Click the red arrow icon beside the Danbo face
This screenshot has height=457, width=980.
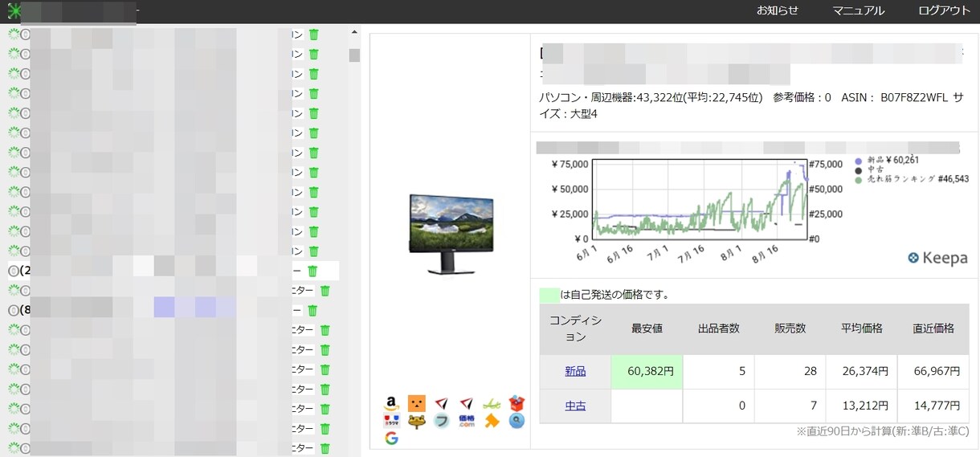point(441,403)
